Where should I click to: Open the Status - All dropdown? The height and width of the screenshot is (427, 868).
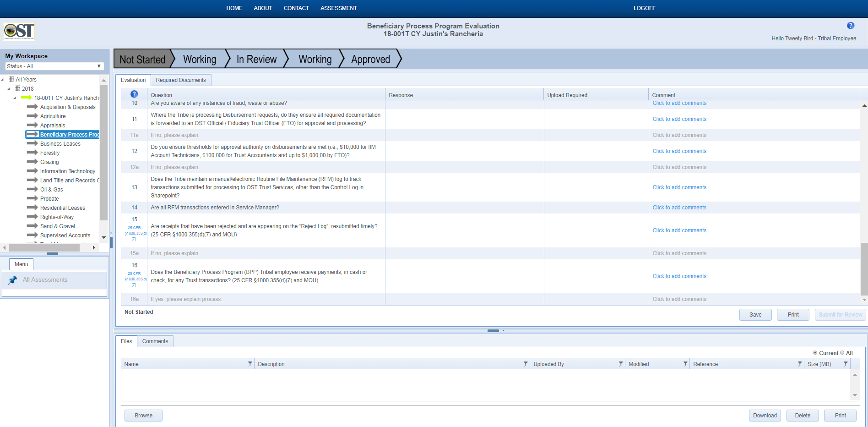54,66
